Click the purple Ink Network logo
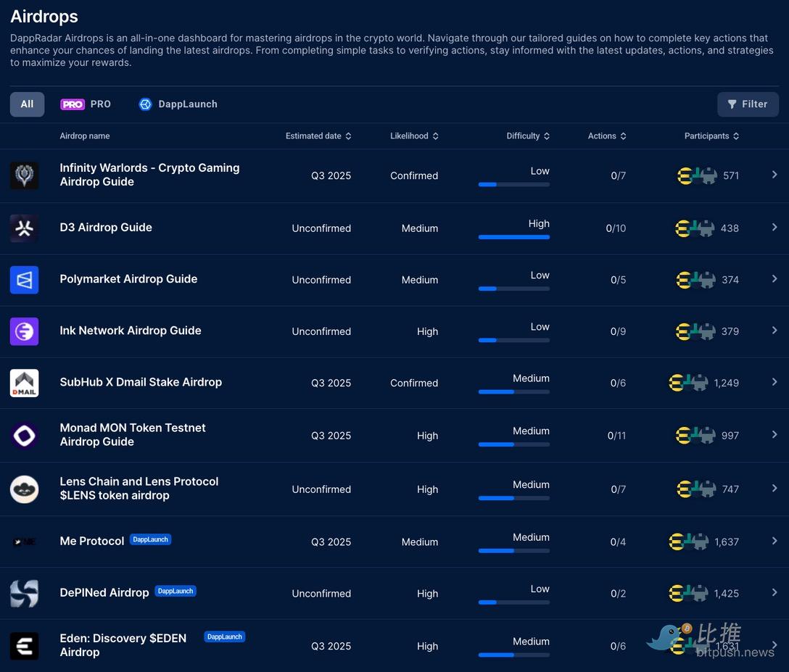The width and height of the screenshot is (789, 672). point(24,331)
